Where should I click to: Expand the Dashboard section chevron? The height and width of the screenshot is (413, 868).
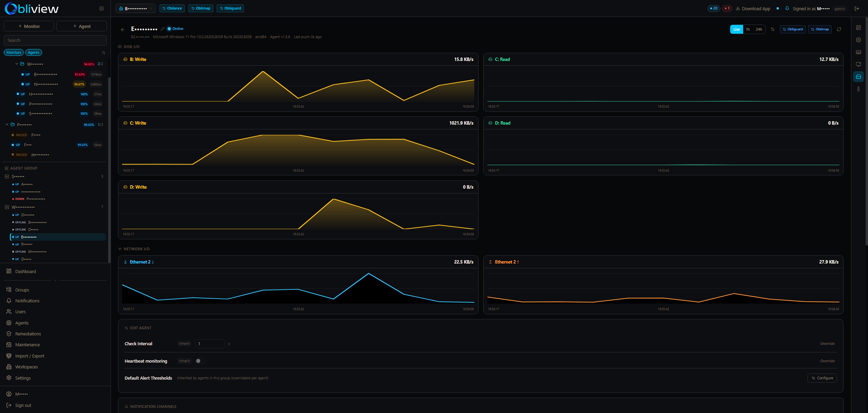coord(55,280)
